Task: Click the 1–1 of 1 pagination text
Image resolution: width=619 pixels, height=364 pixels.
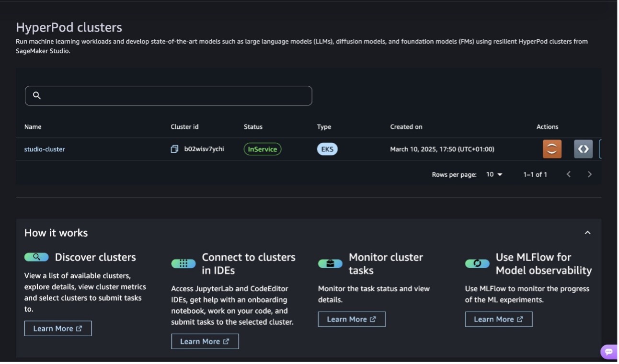Action: (x=535, y=174)
